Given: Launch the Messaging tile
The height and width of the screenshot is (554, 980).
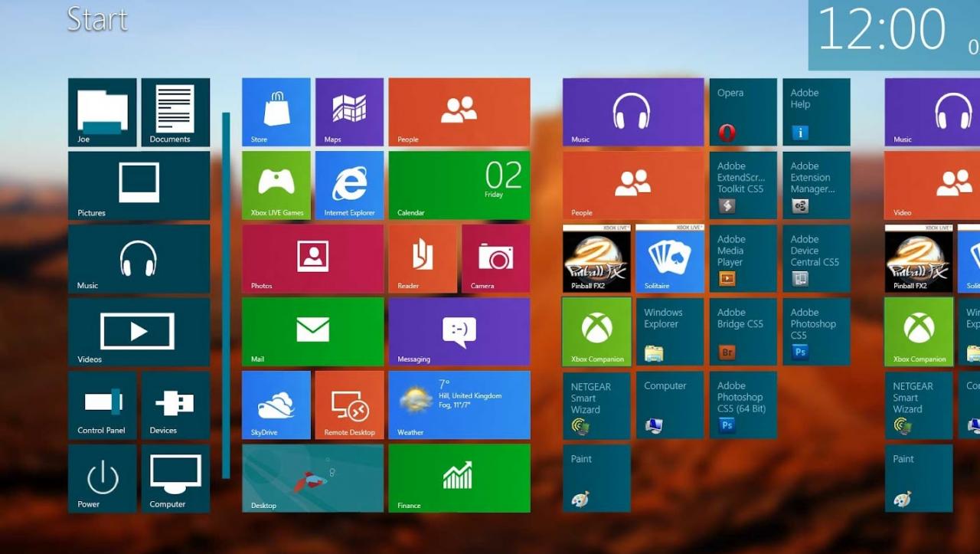Looking at the screenshot, I should pos(459,332).
